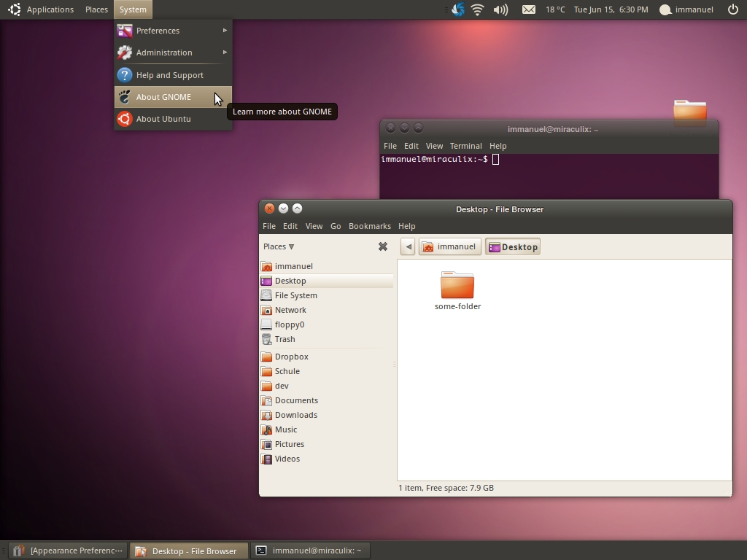Image resolution: width=747 pixels, height=560 pixels.
Task: Select the Schule folder in the sidebar
Action: click(x=287, y=371)
